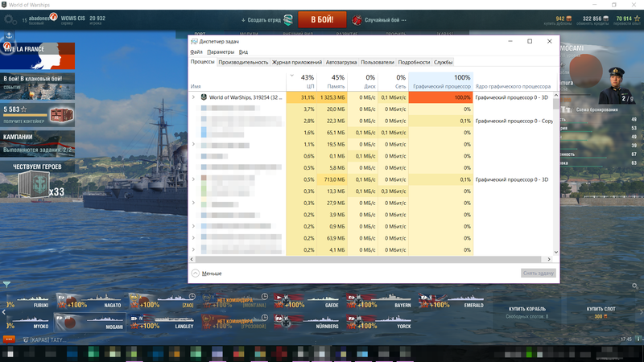Click the World of Warships process icon
Image resolution: width=644 pixels, height=362 pixels.
coord(204,97)
